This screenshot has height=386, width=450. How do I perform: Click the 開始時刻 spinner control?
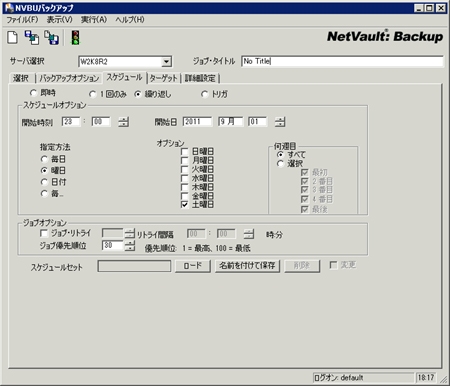click(123, 122)
